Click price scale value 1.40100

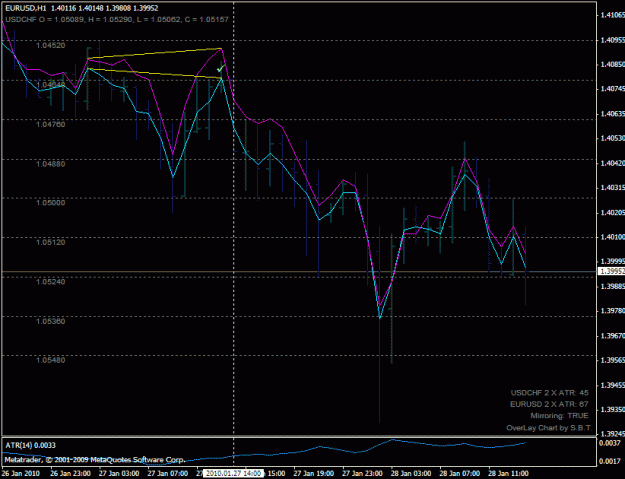point(612,237)
